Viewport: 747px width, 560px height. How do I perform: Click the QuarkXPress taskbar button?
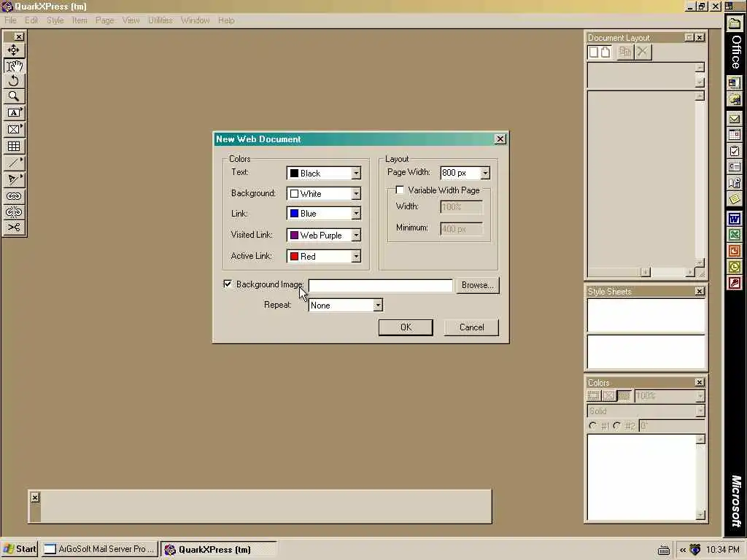tap(218, 549)
